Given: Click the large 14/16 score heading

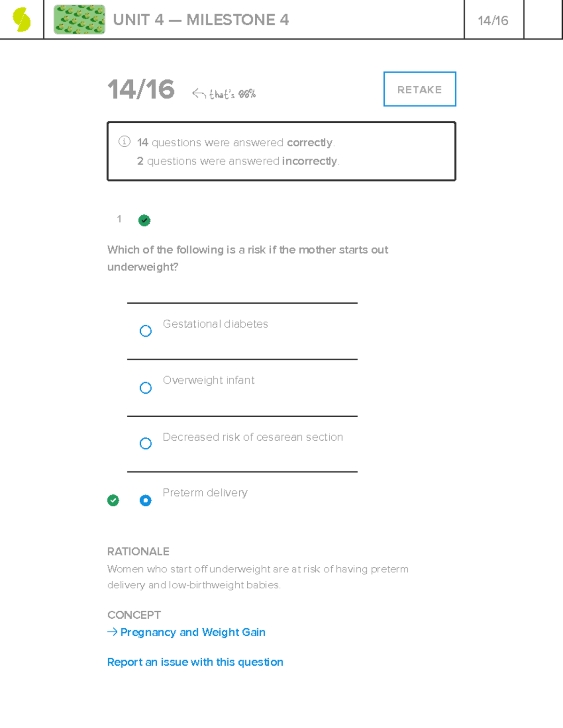Looking at the screenshot, I should pyautogui.click(x=141, y=89).
